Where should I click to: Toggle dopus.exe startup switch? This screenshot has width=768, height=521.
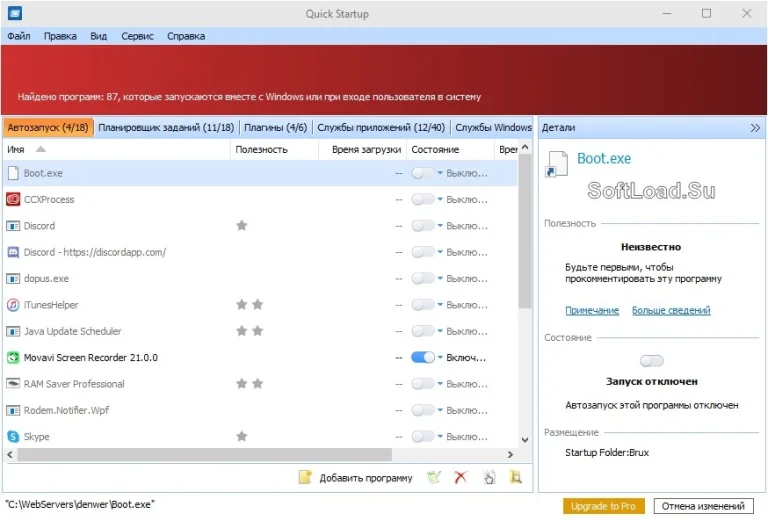423,279
